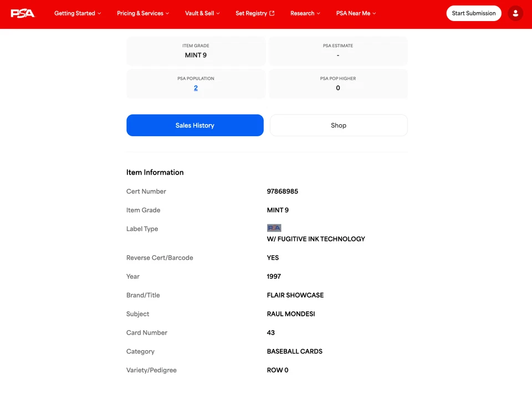This screenshot has height=395, width=532.
Task: Click the PSA Estimate card
Action: (x=338, y=51)
